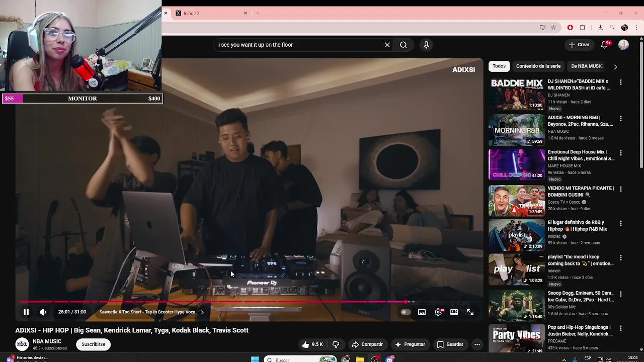Bookmark page with star icon
The height and width of the screenshot is (362, 644).
[553, 28]
